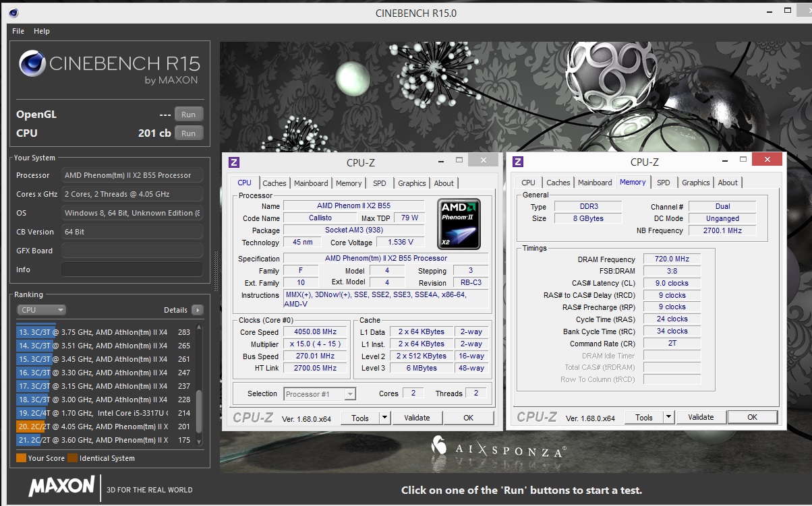Select ranking row 19 Intel Core i5-3317U
The image size is (812, 506).
click(104, 413)
